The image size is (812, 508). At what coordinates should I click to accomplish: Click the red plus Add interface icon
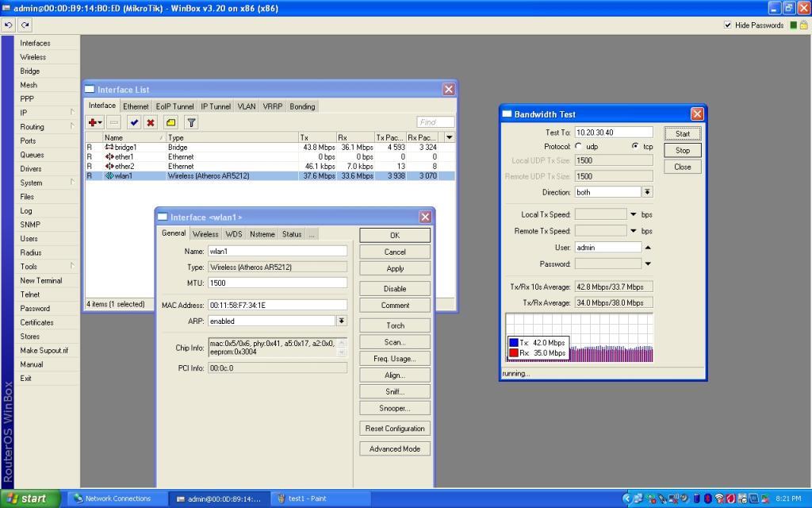click(x=94, y=122)
